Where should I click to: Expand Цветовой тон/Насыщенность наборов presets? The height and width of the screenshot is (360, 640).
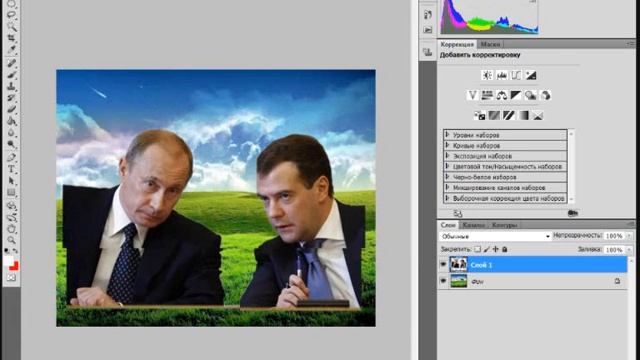(x=447, y=166)
